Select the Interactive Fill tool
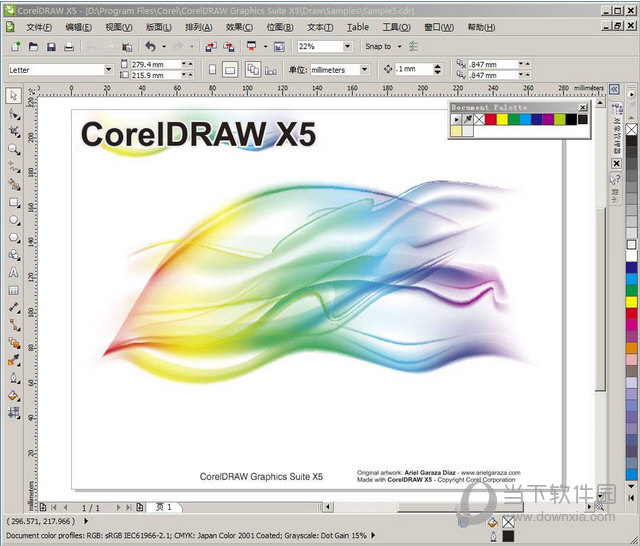The image size is (640, 546). [x=14, y=413]
